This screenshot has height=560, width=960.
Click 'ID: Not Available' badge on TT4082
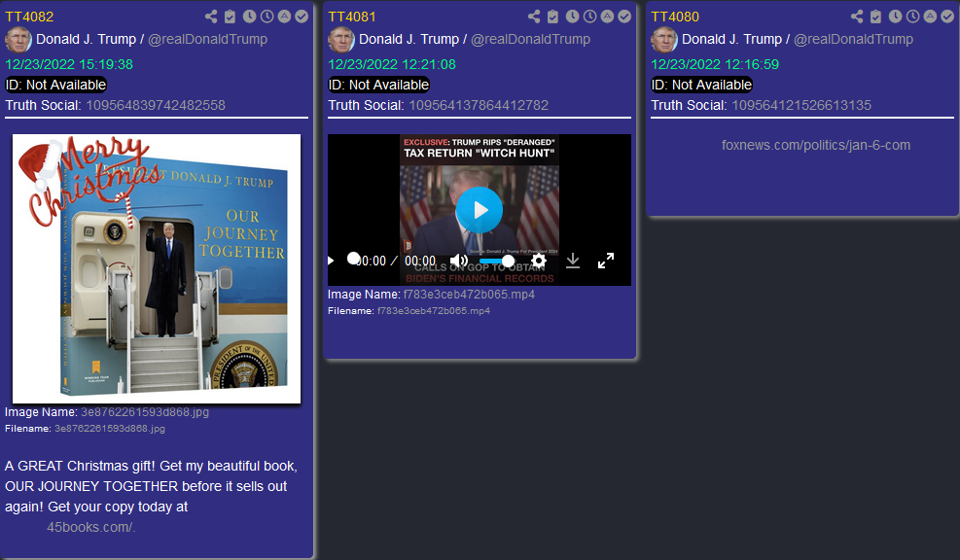tap(55, 85)
